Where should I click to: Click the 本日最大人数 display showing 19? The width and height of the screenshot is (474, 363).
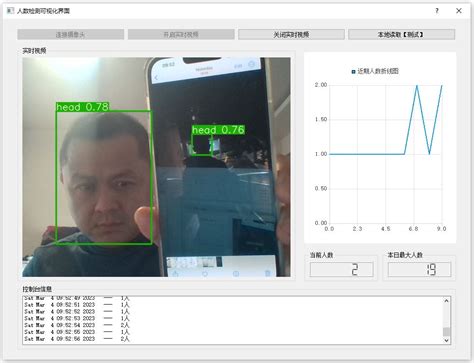click(419, 269)
